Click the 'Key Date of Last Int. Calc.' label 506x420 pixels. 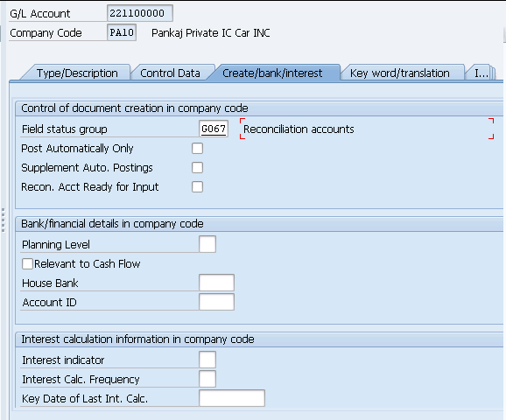85,398
